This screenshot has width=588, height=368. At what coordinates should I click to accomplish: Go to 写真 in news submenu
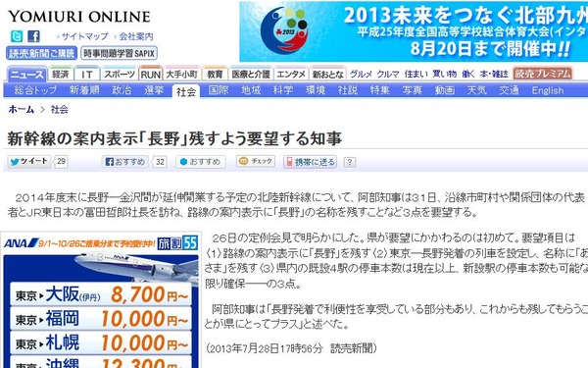point(412,90)
